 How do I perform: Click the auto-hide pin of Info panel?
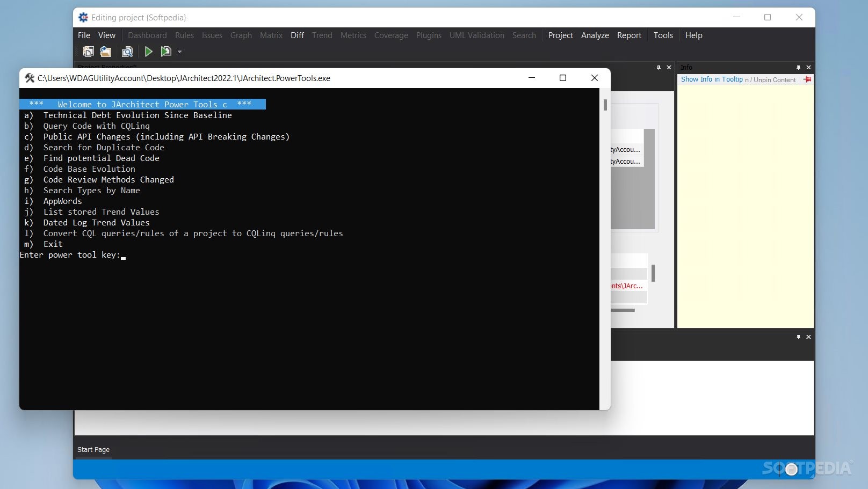798,67
